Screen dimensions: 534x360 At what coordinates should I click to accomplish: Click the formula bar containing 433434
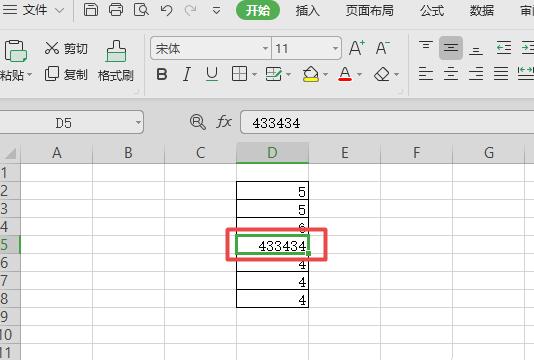(387, 123)
